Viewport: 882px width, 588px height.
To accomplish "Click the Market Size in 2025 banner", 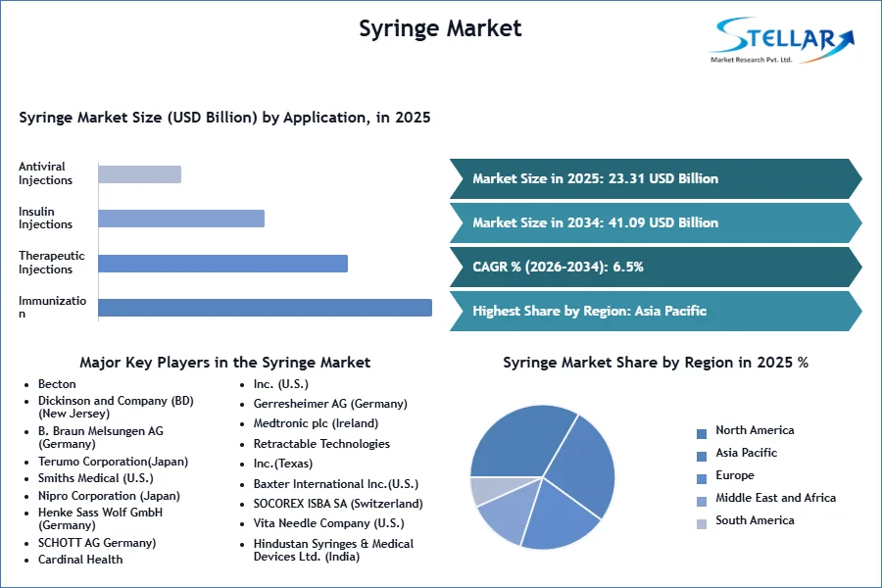I will click(x=656, y=179).
